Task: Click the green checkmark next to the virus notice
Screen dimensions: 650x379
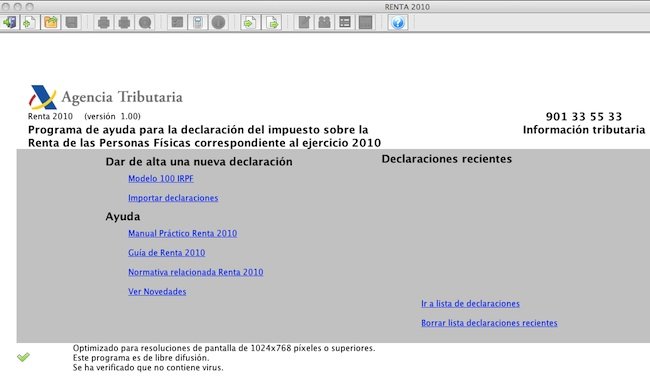Action: click(x=23, y=357)
